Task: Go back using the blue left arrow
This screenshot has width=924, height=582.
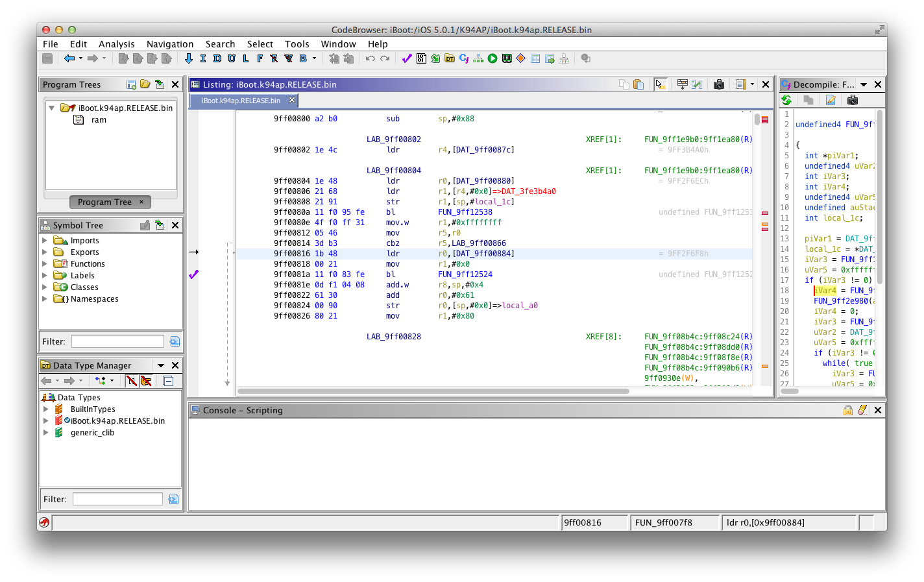Action: click(x=69, y=58)
